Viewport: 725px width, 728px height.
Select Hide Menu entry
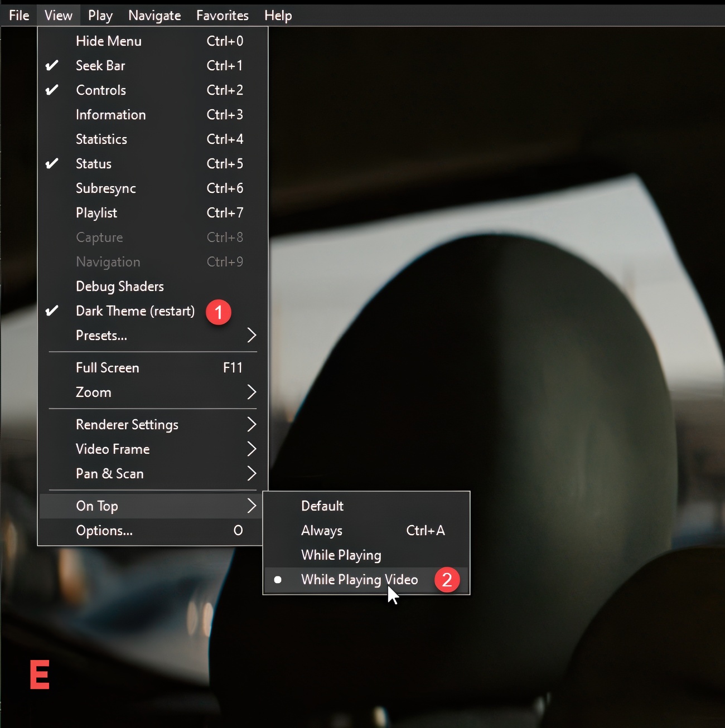click(x=153, y=41)
